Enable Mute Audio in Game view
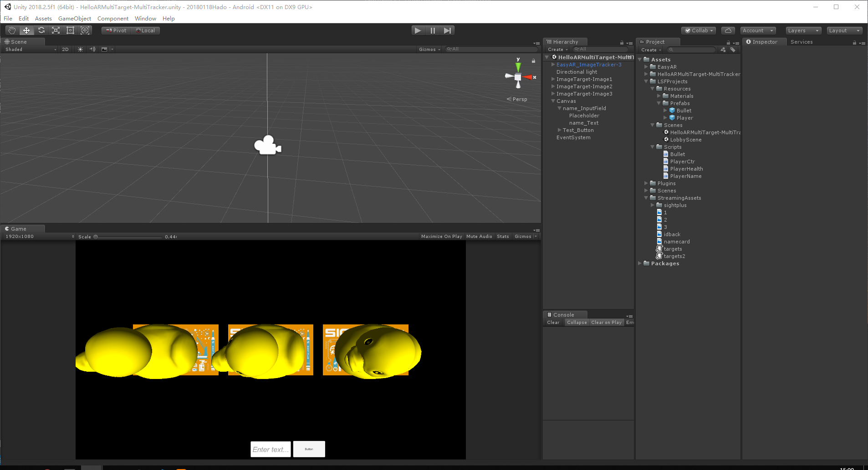Image resolution: width=868 pixels, height=470 pixels. (x=479, y=236)
